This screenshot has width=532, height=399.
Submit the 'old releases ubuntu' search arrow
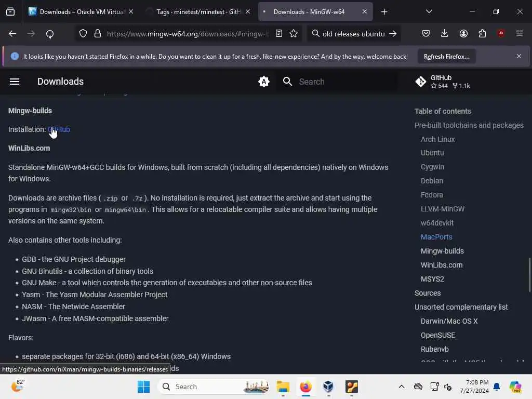(393, 34)
